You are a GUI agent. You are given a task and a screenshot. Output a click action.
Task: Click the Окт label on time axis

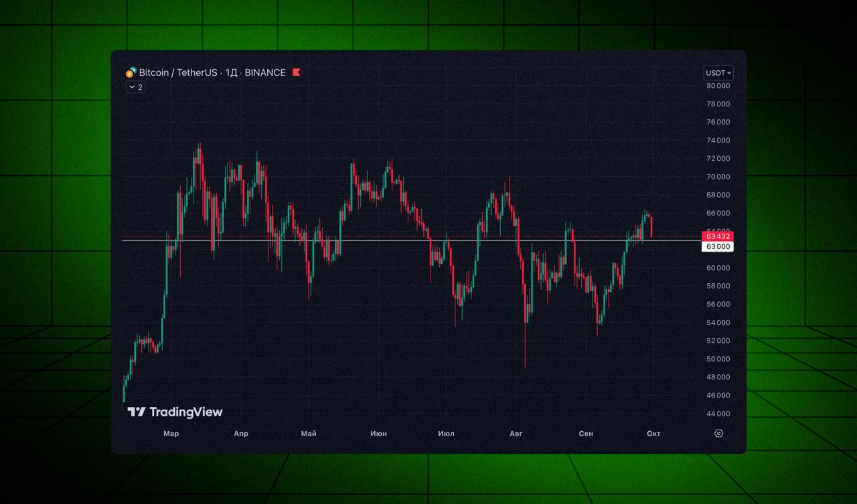point(653,434)
